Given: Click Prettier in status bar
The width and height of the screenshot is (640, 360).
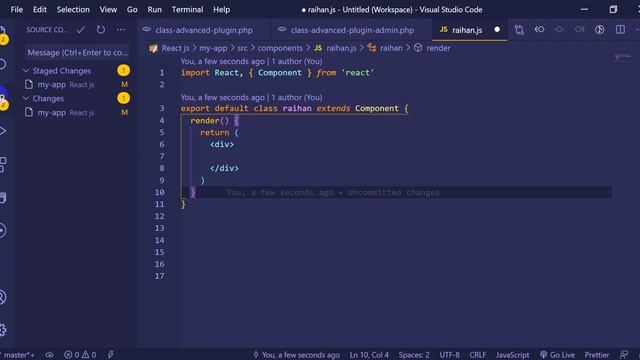Looking at the screenshot, I should 597,355.
